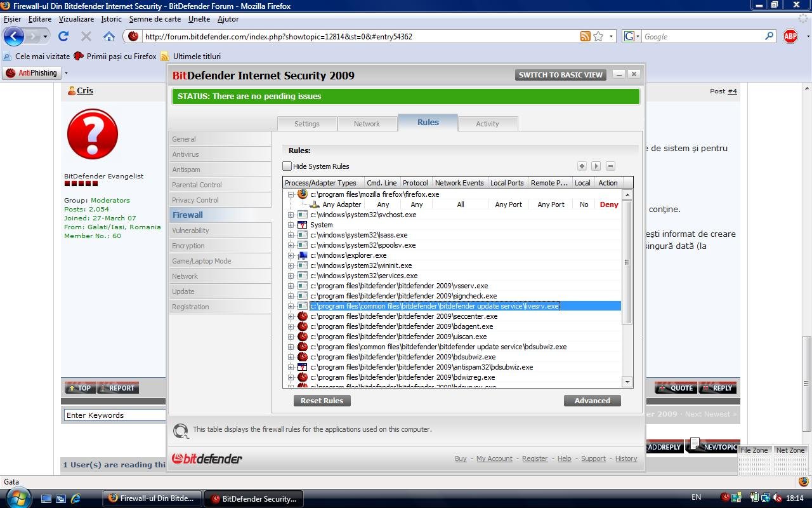Click the Reset Rules button

tap(322, 401)
